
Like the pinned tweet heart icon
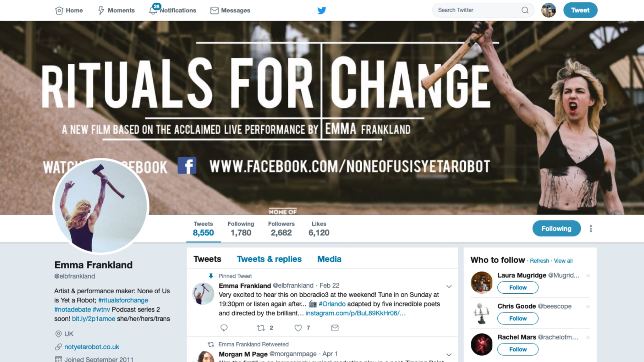pos(298,328)
